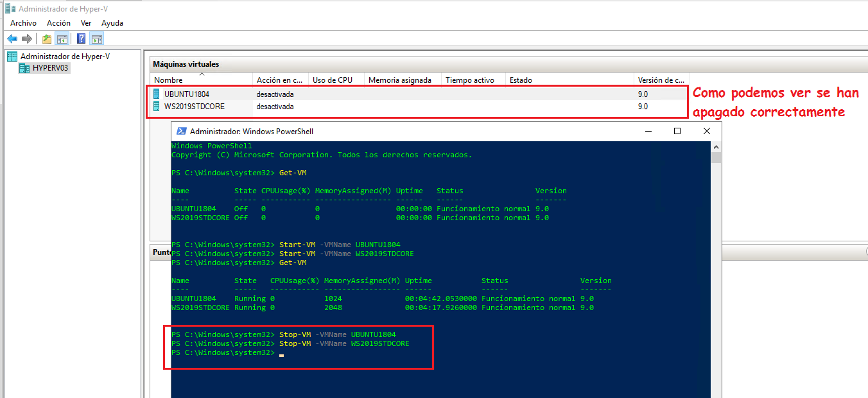This screenshot has width=868, height=398.
Task: Click the PowerShell icon in the console title bar
Action: [180, 130]
